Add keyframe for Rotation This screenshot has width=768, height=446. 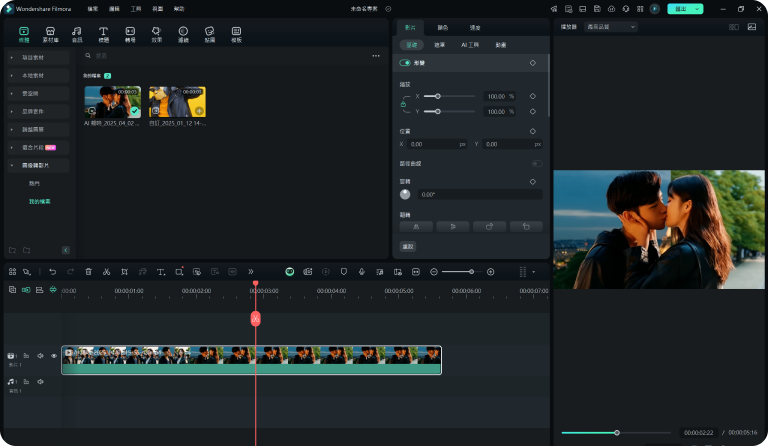pyautogui.click(x=533, y=182)
